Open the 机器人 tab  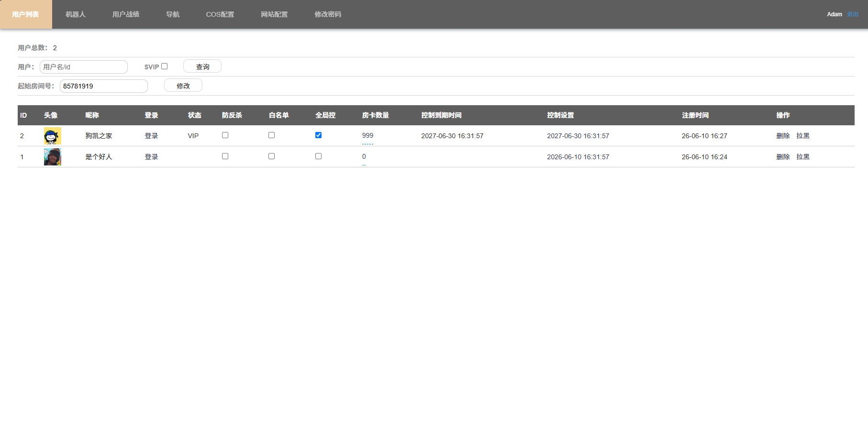pos(76,14)
